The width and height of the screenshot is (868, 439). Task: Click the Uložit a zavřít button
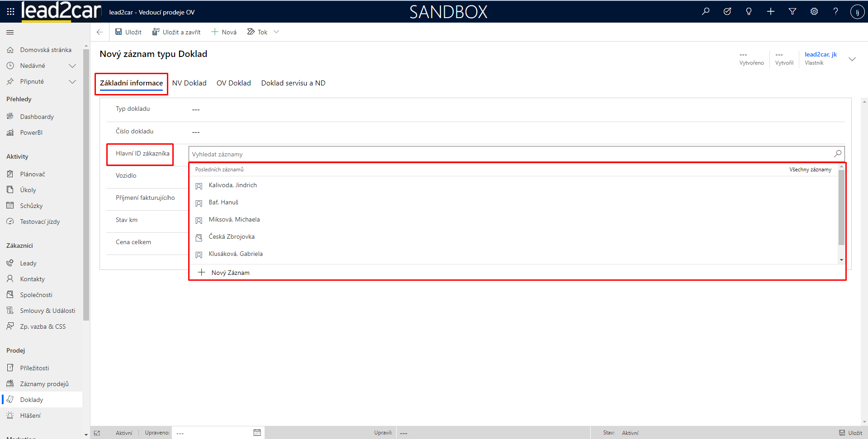176,32
